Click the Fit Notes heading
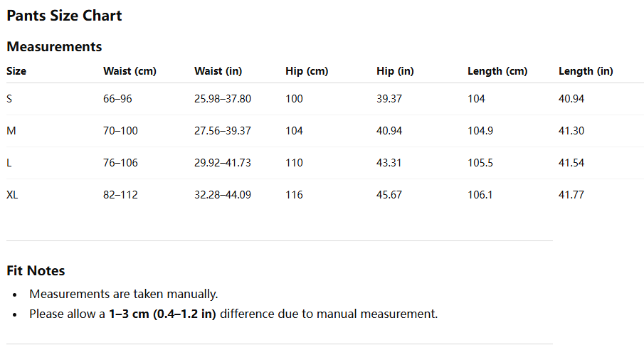This screenshot has height=350, width=644. [36, 271]
